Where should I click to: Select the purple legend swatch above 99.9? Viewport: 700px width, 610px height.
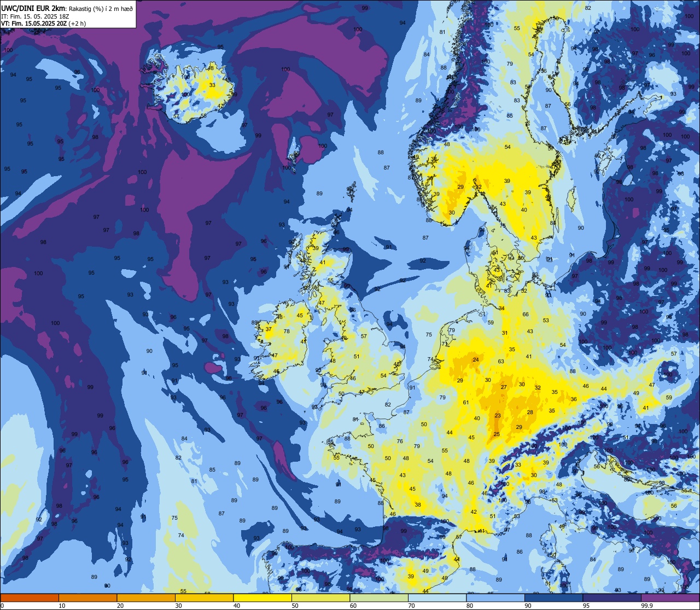pos(670,598)
